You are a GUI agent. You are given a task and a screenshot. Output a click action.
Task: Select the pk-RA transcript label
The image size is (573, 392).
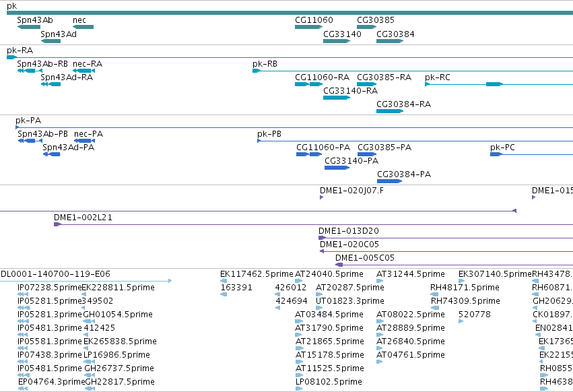click(x=20, y=50)
